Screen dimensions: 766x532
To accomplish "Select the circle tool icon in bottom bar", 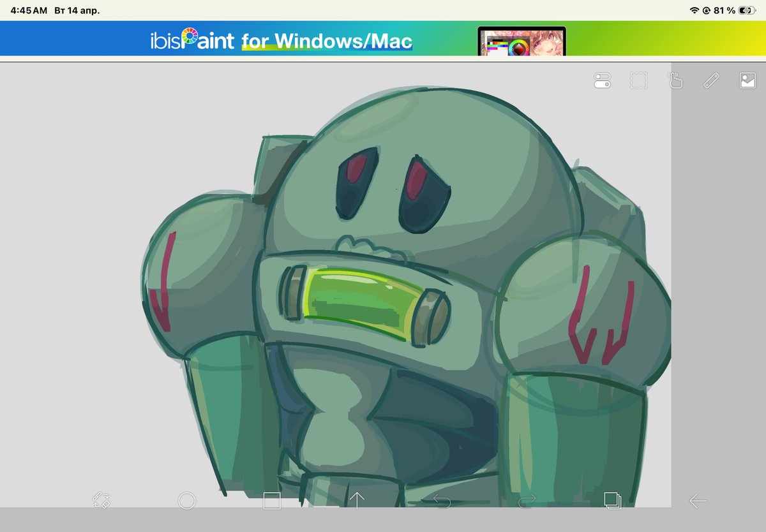I will click(186, 501).
